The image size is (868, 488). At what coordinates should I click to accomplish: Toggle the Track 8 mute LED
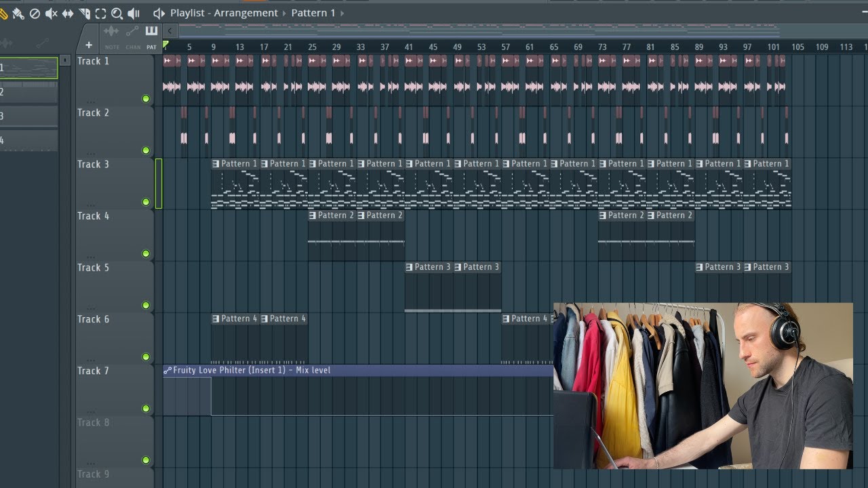(x=146, y=460)
